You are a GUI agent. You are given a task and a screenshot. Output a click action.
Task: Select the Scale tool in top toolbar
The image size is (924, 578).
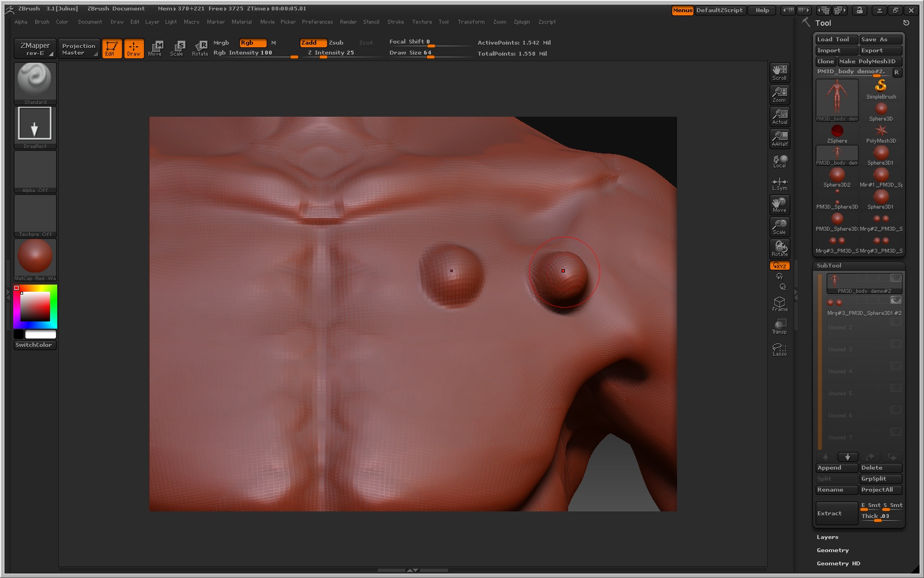click(x=177, y=48)
